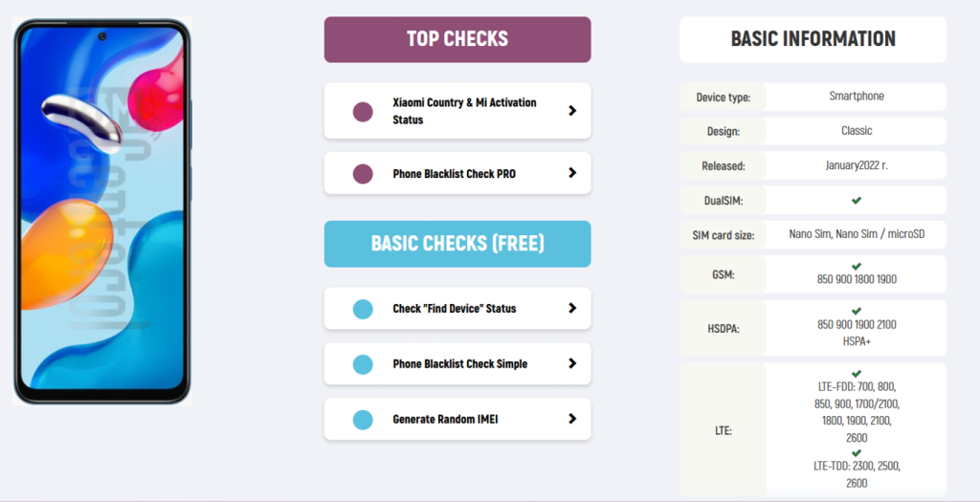Click the Xiaomi phone image
This screenshot has width=980, height=502.
click(102, 211)
